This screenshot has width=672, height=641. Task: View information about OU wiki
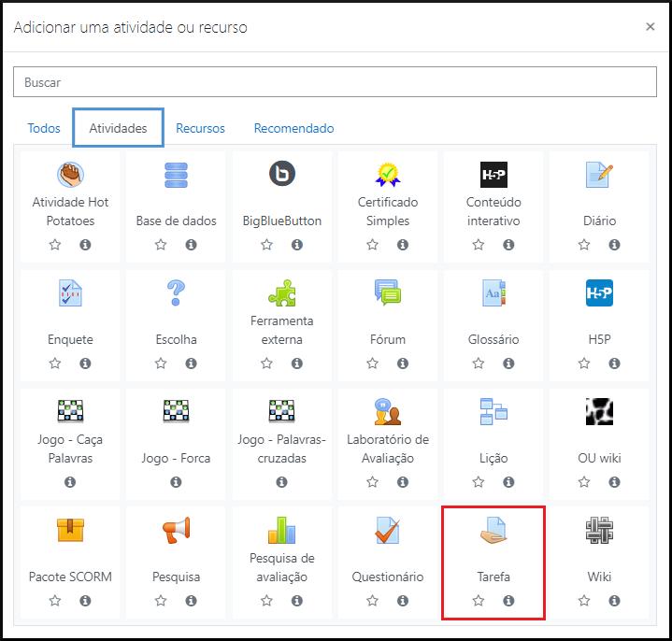pos(614,482)
